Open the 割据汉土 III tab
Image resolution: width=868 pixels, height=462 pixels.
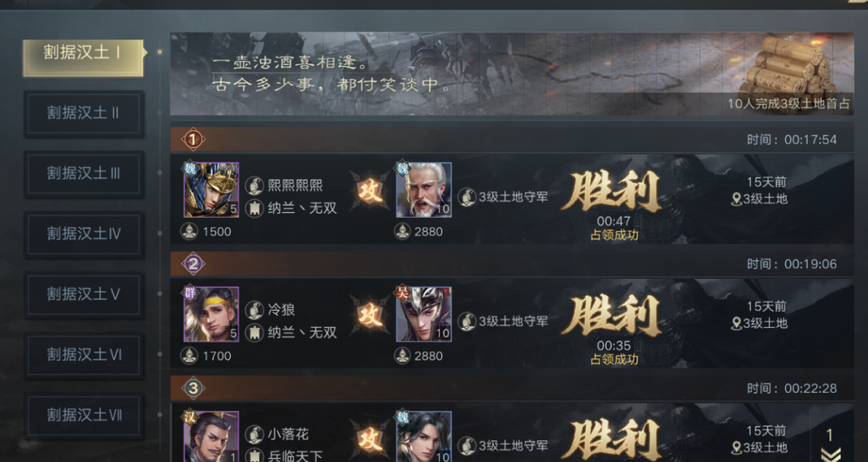click(83, 174)
